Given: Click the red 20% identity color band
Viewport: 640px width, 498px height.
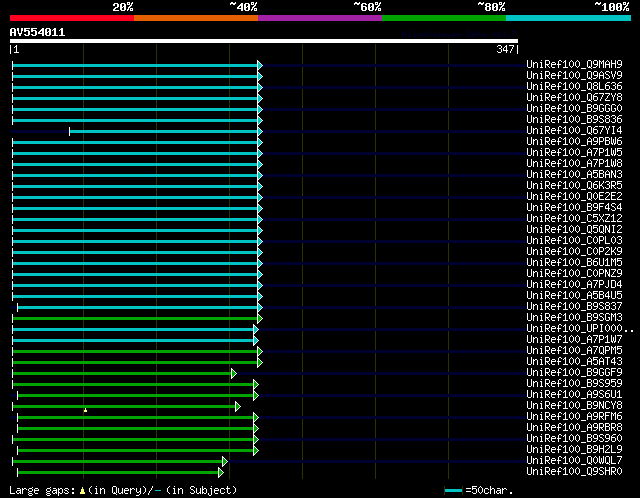Looking at the screenshot, I should coord(72,18).
